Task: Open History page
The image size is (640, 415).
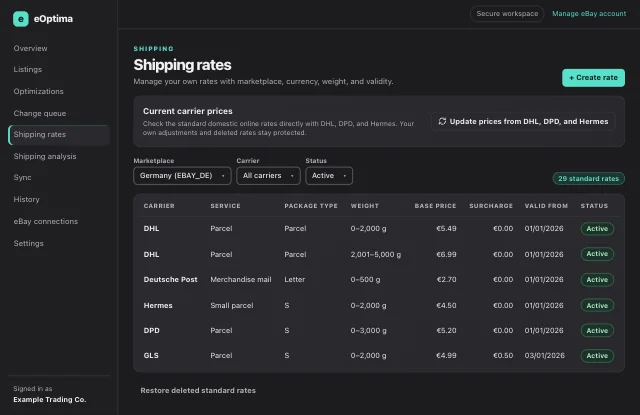Action: 27,200
